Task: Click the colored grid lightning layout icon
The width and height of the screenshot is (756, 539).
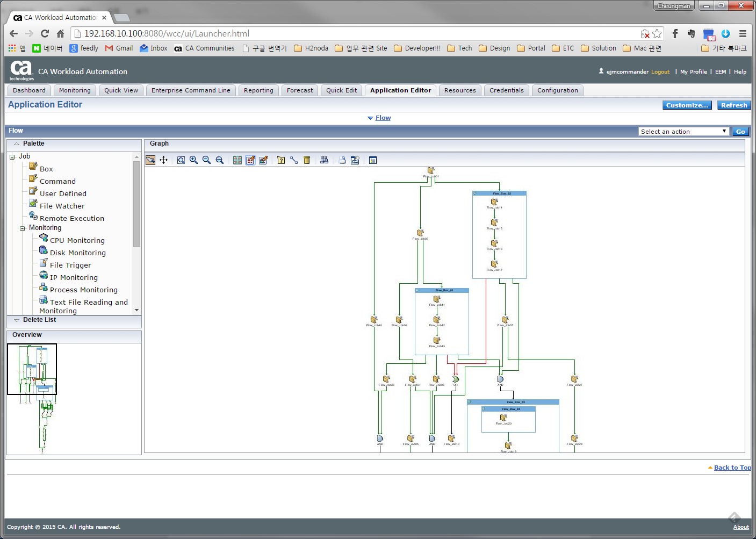Action: [263, 160]
